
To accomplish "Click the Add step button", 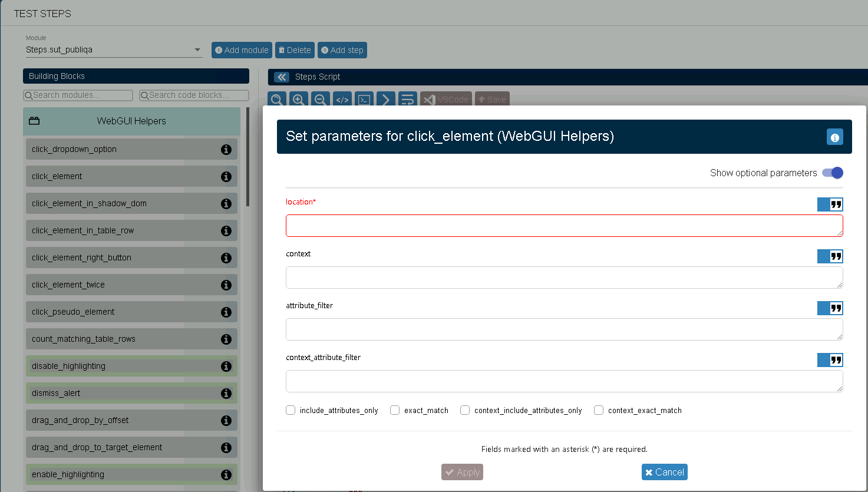I will click(342, 50).
